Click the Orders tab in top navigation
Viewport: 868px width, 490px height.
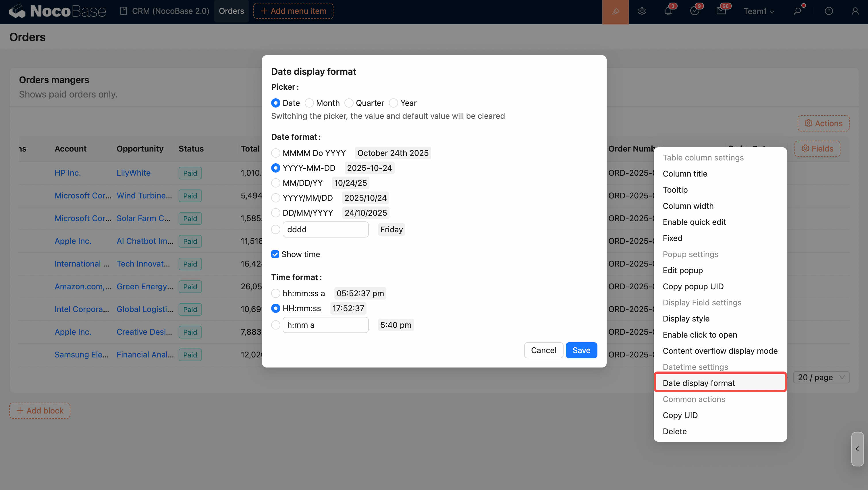(231, 11)
